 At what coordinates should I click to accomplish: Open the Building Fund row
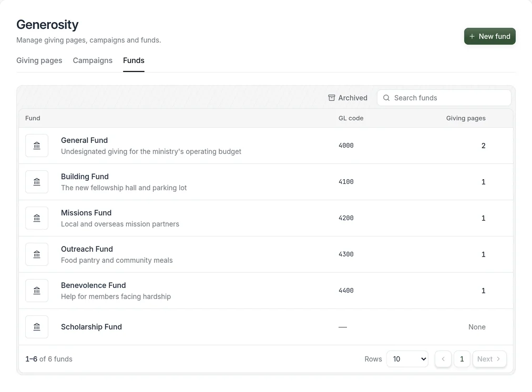[266, 182]
